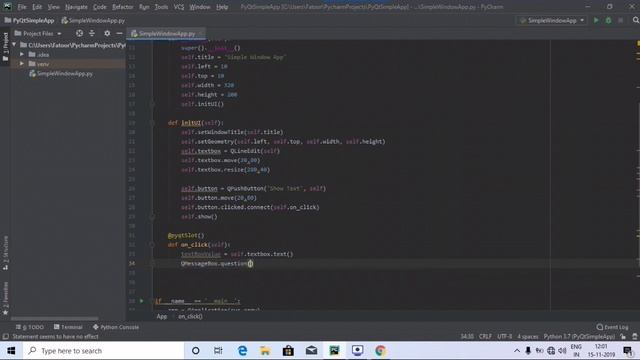The height and width of the screenshot is (360, 640).
Task: Toggle the Favorites sidebar tab
Action: click(5, 298)
